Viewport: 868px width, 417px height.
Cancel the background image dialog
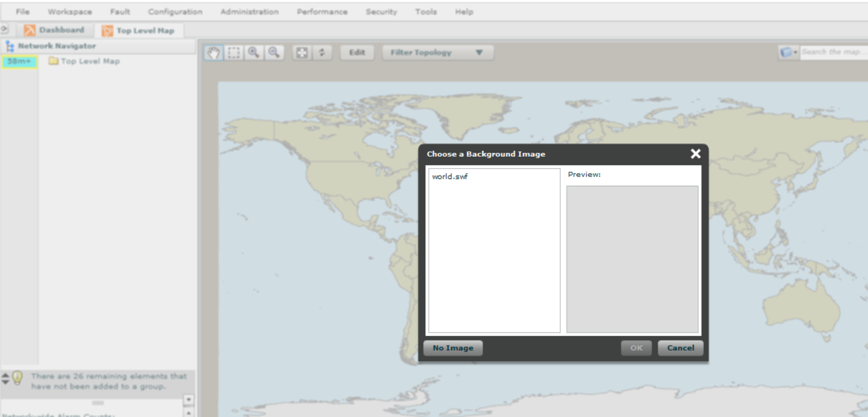(x=681, y=348)
